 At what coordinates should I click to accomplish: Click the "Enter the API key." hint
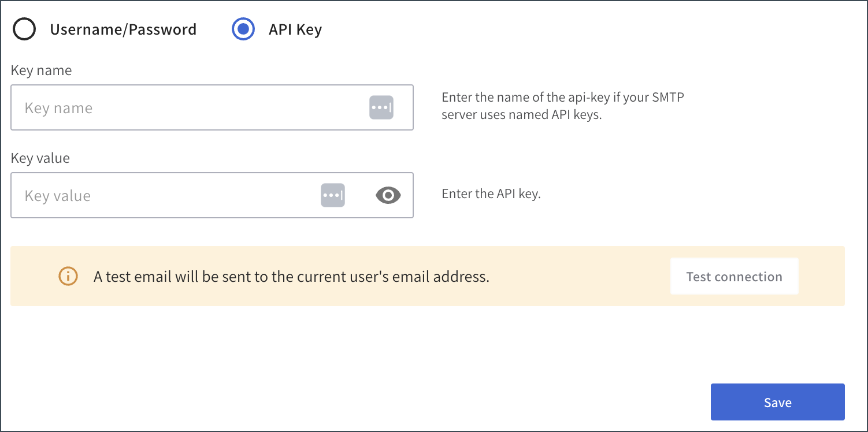tap(491, 194)
